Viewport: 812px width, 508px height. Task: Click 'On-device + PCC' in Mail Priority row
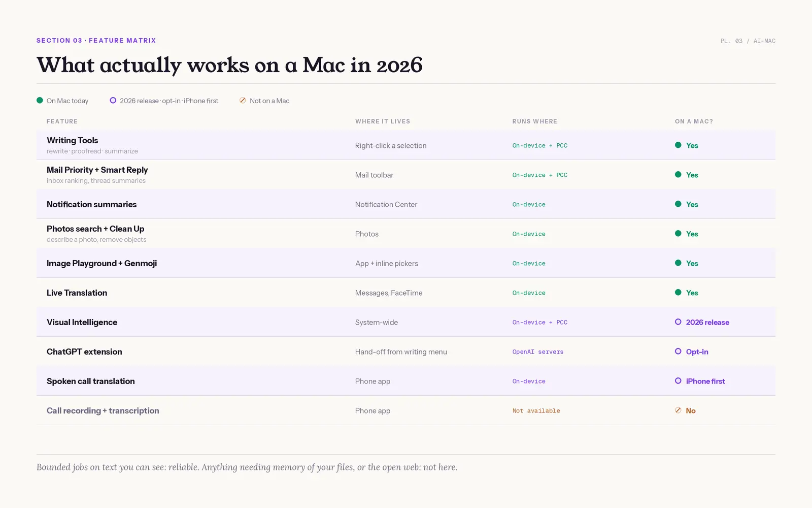point(540,175)
